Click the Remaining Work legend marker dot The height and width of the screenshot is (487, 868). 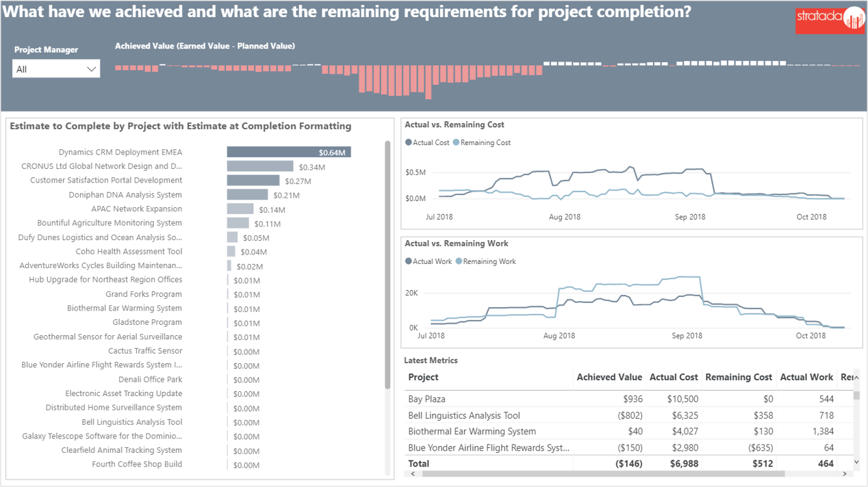459,261
